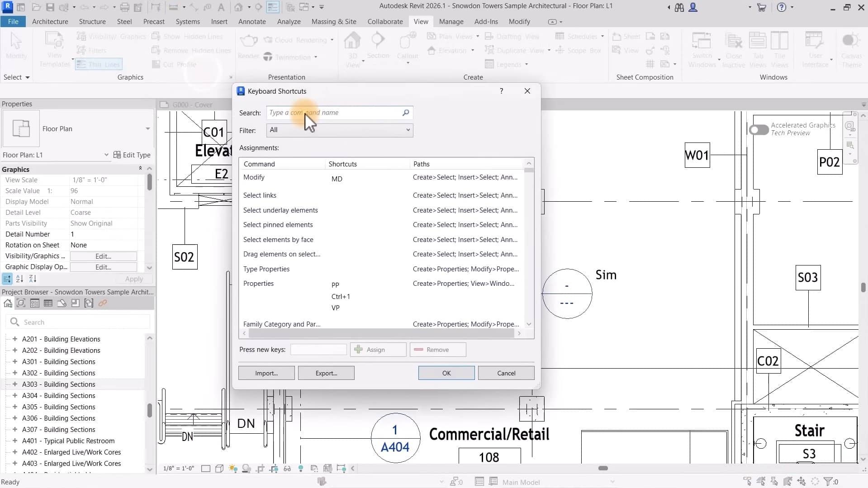Click the assignments list vertical scrollbar thumb
The width and height of the screenshot is (868, 488).
[529, 171]
